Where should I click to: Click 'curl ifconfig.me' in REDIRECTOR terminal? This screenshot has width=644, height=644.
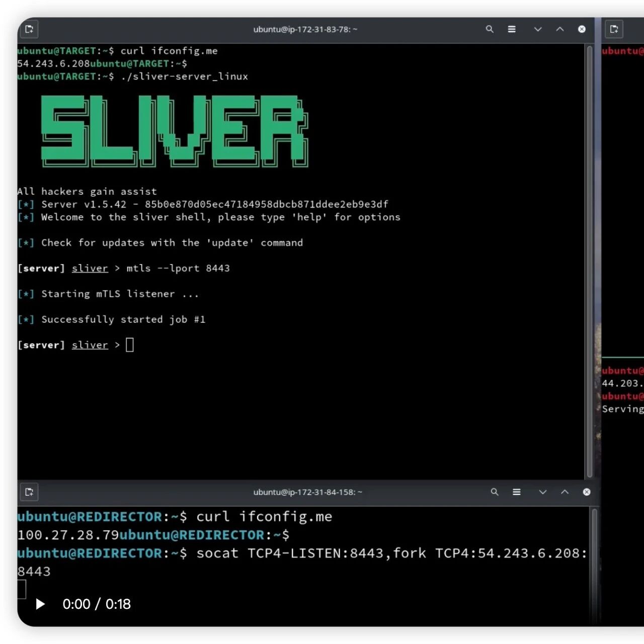pos(264,517)
